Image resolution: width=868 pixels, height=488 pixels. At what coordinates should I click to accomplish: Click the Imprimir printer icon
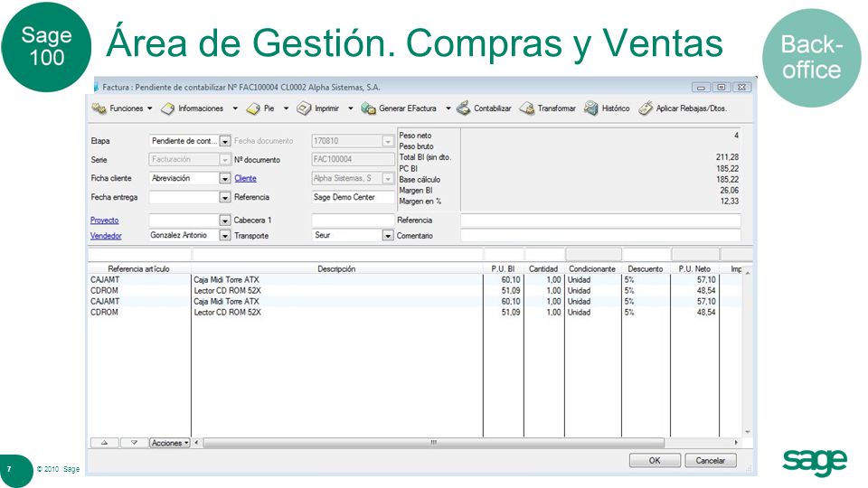point(304,108)
